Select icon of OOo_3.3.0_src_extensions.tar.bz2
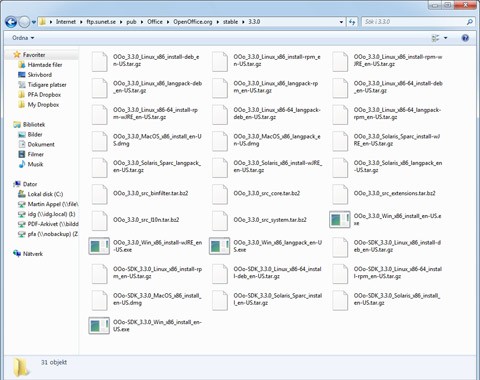The width and height of the screenshot is (480, 380). coord(340,194)
